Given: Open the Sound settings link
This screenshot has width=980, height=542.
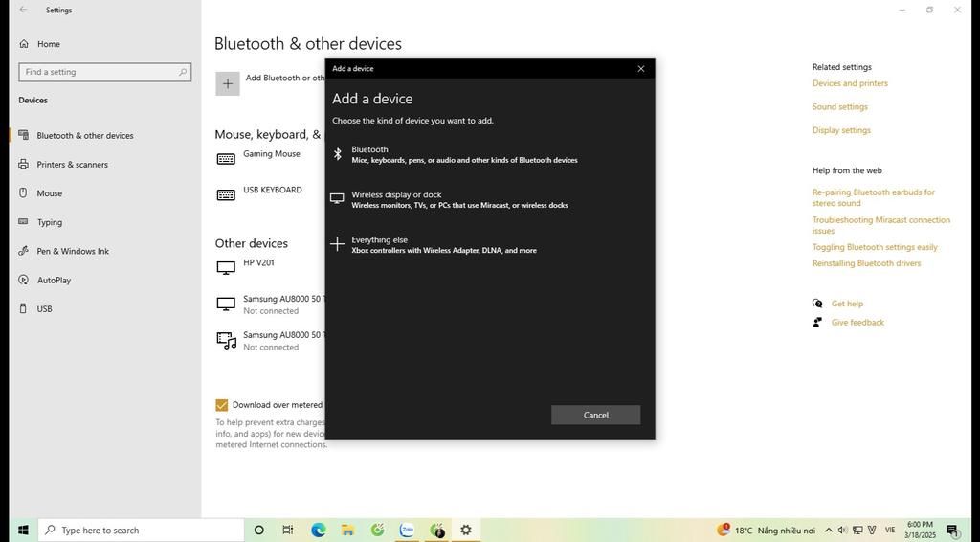Looking at the screenshot, I should [x=839, y=107].
